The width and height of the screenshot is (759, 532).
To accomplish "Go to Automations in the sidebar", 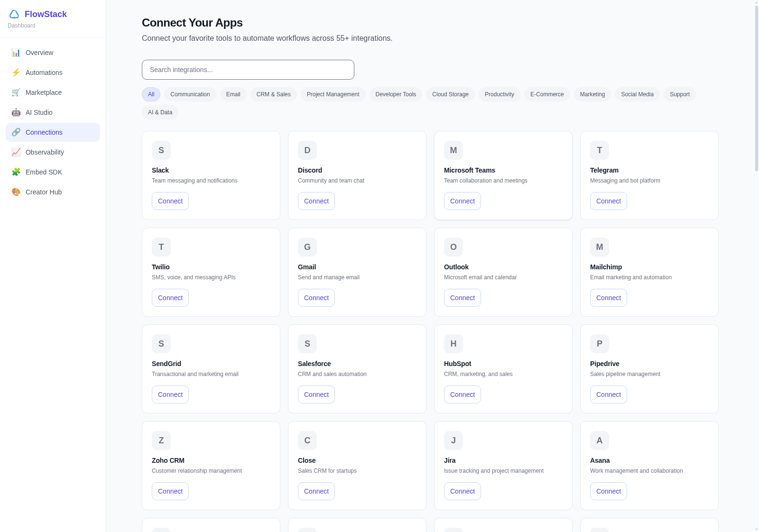I will tap(53, 73).
